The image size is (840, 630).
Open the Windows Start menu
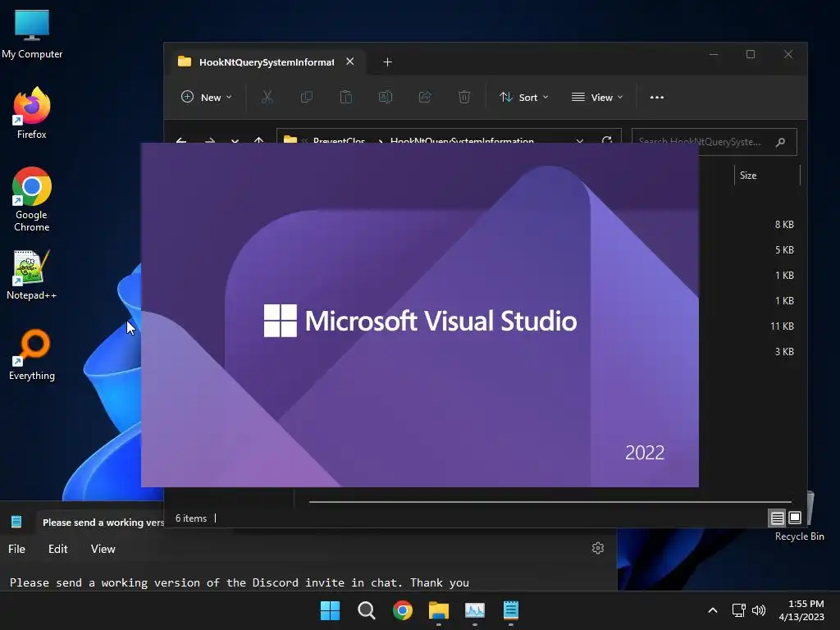pos(330,610)
